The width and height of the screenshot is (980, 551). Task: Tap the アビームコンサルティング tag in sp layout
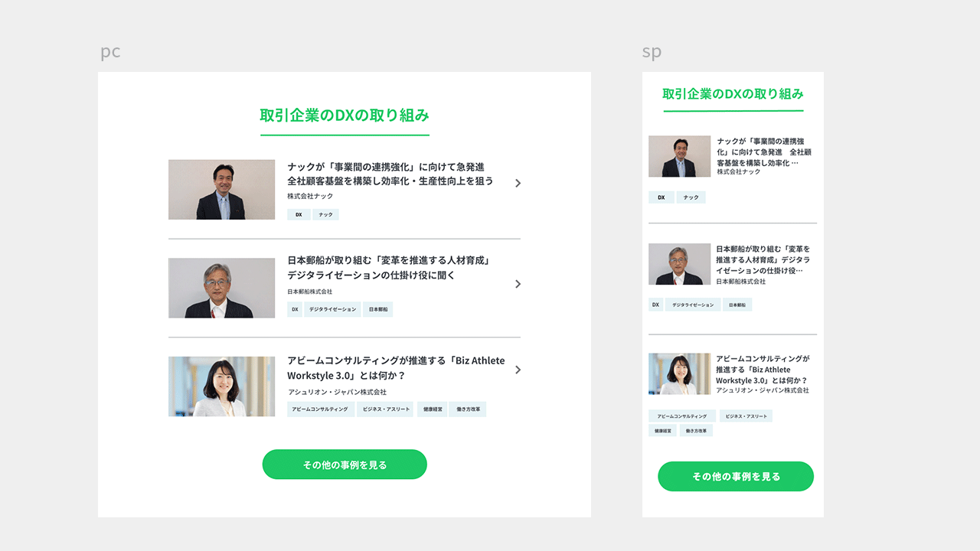[681, 416]
